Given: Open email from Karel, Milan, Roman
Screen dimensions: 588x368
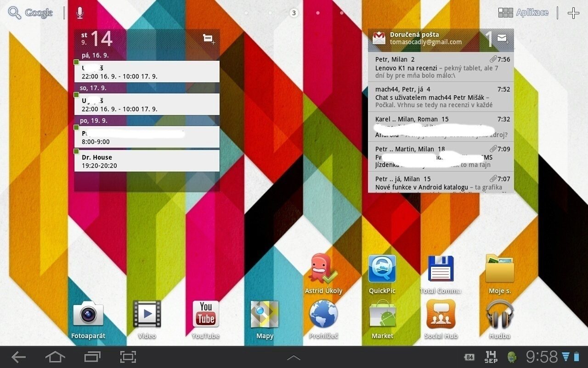Looking at the screenshot, I should (441, 127).
